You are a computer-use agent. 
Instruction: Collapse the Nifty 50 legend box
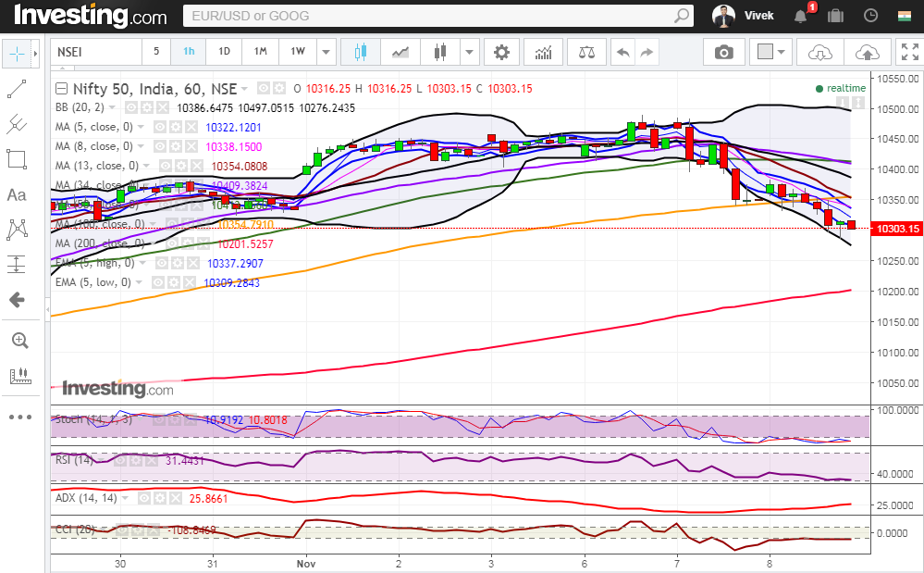click(x=61, y=89)
